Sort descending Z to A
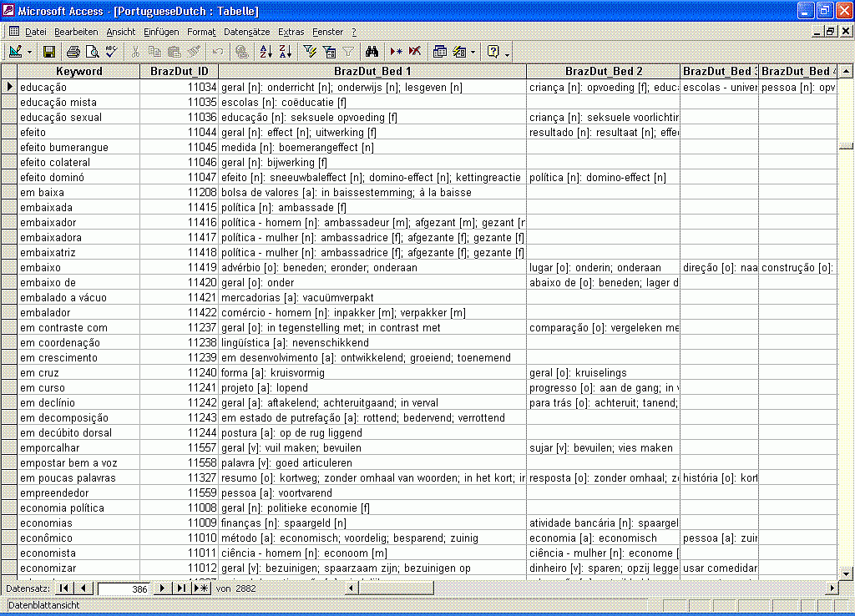Screen dimensions: 855x616 pyautogui.click(x=286, y=52)
